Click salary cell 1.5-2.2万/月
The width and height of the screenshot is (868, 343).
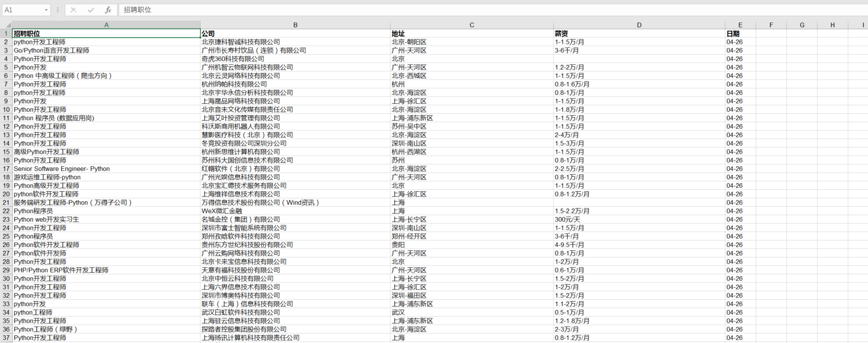click(639, 211)
